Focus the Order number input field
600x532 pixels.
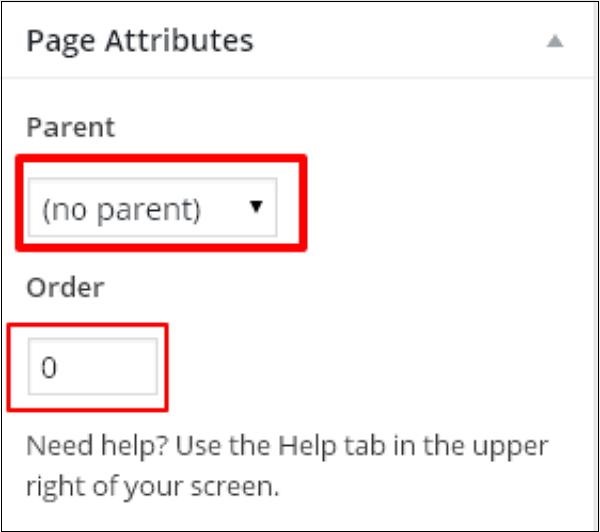92,367
